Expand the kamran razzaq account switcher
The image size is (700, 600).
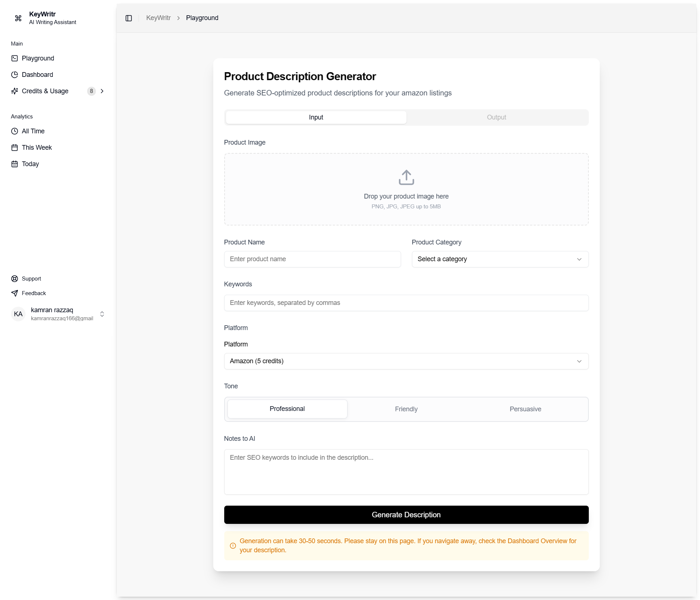102,314
